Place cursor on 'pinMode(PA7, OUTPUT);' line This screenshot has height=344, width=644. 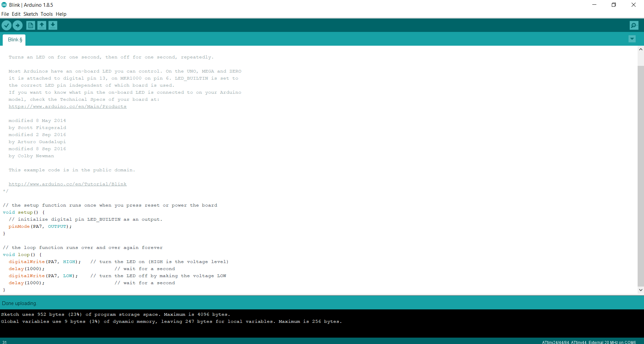coord(40,226)
